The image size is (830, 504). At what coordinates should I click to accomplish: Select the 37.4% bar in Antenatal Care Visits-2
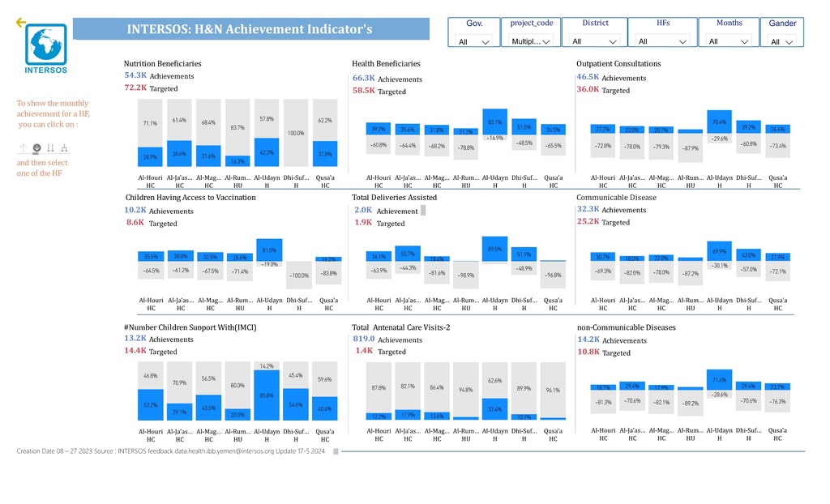coord(495,409)
